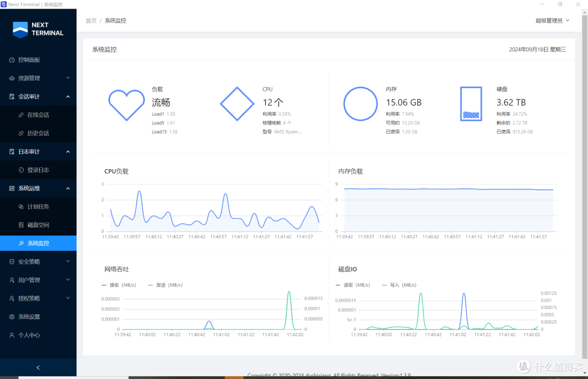Click the 计划任务 icon
588x379 pixels.
coord(21,207)
